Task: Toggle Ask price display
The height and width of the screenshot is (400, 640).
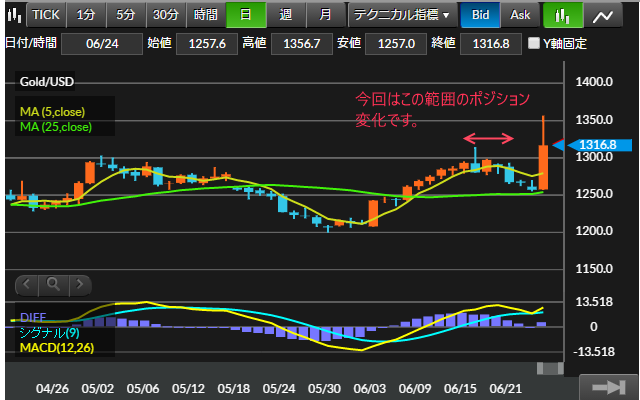Action: click(x=520, y=15)
